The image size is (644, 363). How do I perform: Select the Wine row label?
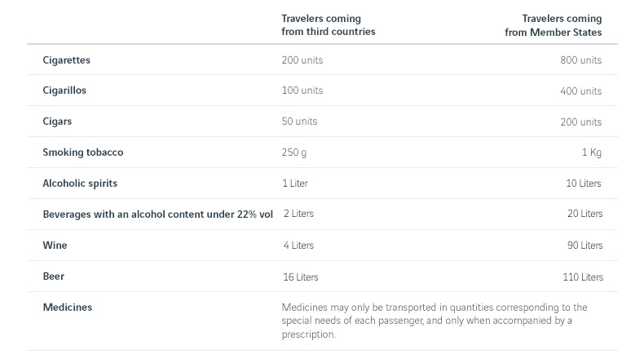point(55,245)
